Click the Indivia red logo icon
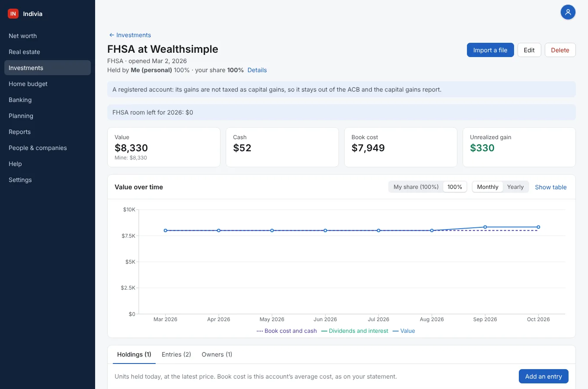This screenshot has height=389, width=588. 13,14
